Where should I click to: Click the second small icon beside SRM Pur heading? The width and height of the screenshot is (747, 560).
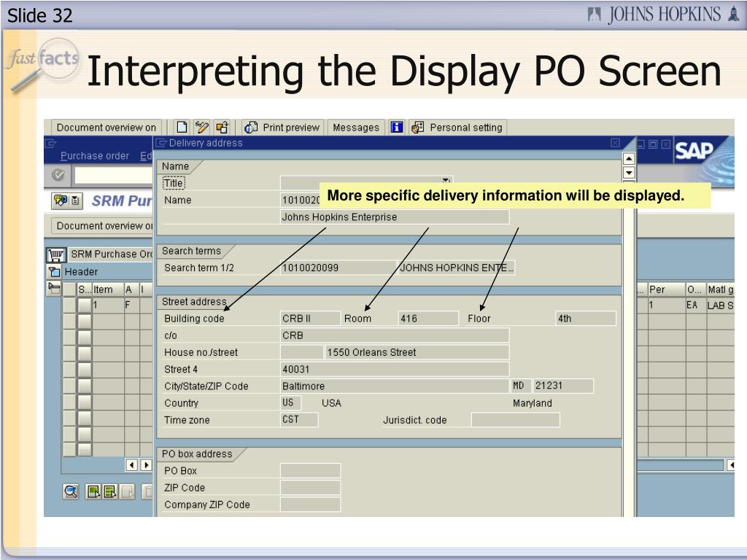75,201
